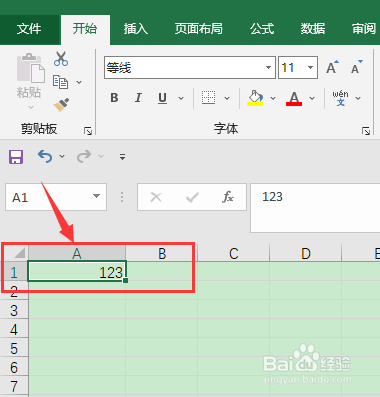This screenshot has width=380, height=397.
Task: Open the fill color dropdown arrow
Action: coord(273,98)
